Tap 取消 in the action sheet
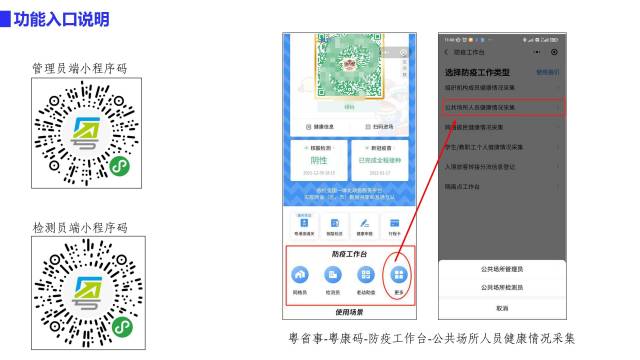This screenshot has height=360, width=640. tap(502, 309)
